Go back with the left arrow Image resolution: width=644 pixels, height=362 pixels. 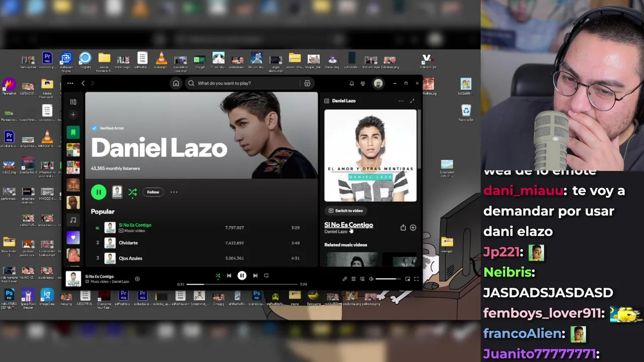(83, 83)
